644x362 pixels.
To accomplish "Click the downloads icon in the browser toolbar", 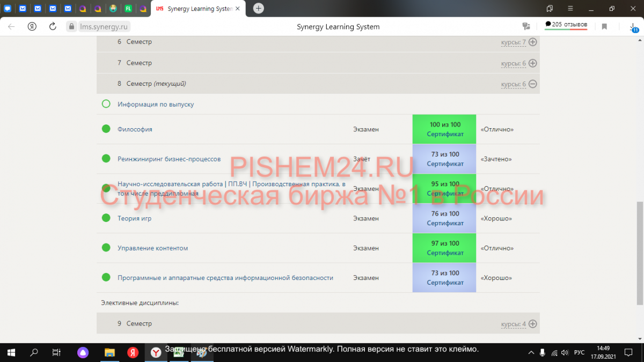I will tap(633, 27).
